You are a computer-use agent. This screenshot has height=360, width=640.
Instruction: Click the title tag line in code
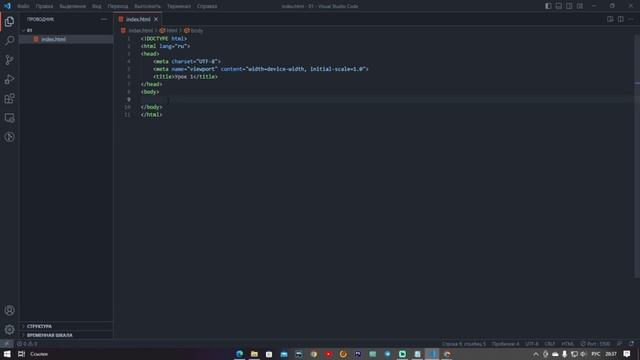click(x=185, y=76)
